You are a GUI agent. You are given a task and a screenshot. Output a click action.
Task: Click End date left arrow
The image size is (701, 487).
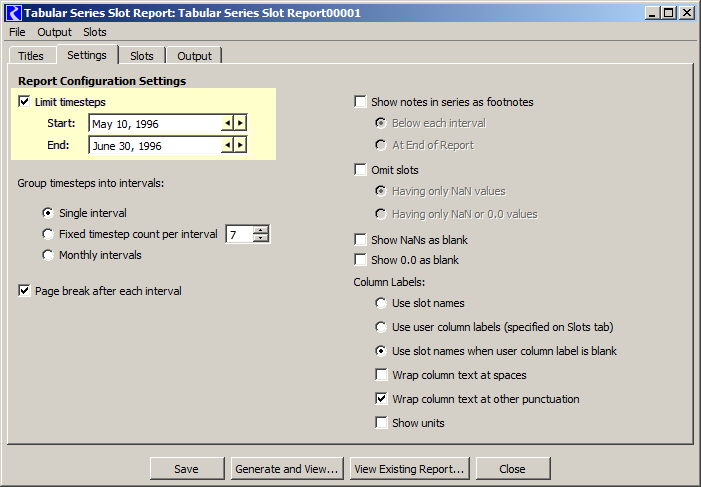[228, 145]
